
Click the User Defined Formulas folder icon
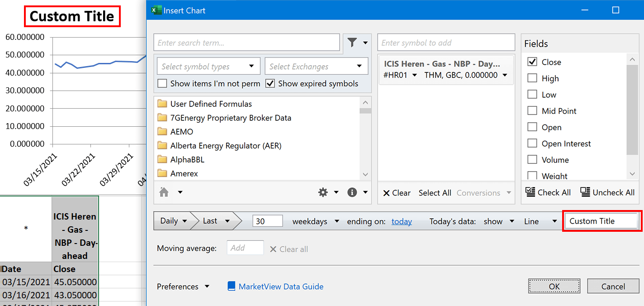[162, 104]
